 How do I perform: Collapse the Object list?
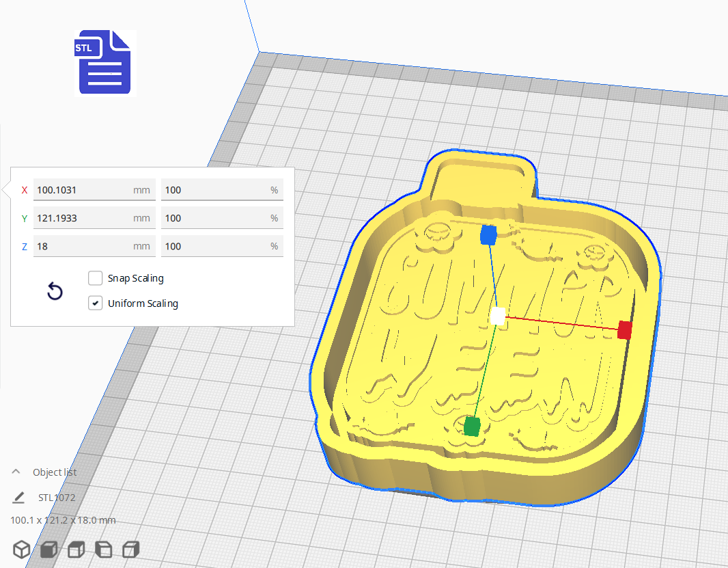[x=15, y=471]
